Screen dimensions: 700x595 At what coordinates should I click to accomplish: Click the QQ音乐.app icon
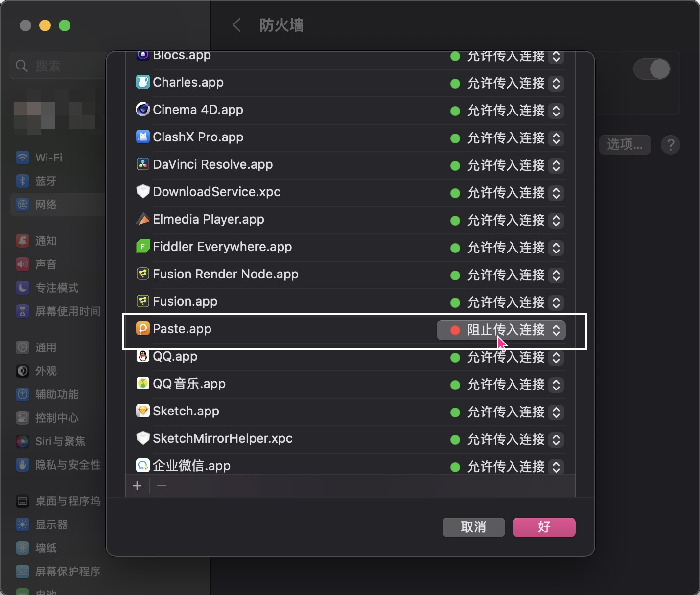click(x=142, y=383)
